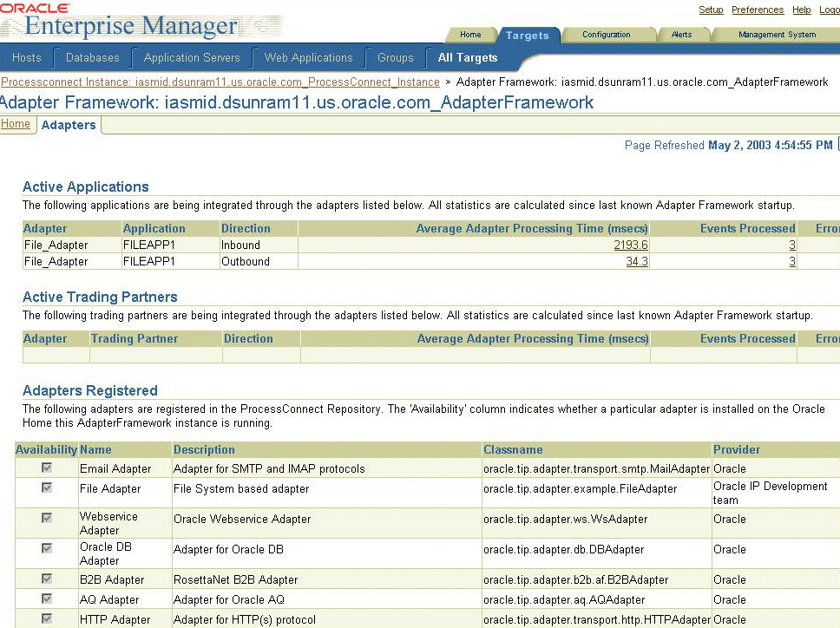Open the Home tab in top navigation
840x628 pixels.
coord(470,35)
